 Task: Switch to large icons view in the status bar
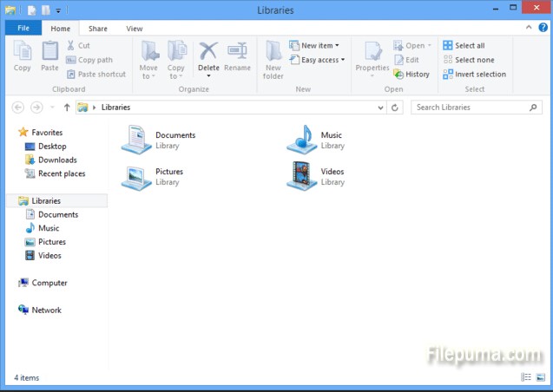point(539,378)
